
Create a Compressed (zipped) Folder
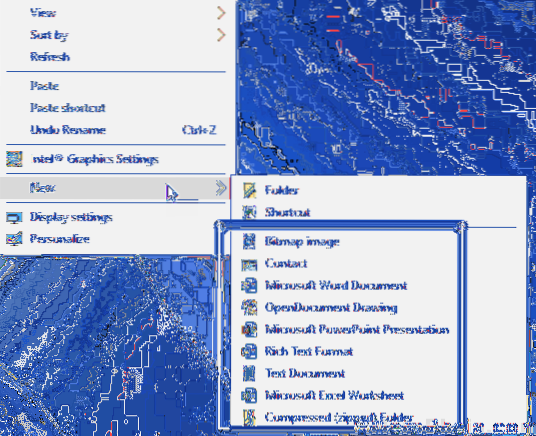[339, 417]
